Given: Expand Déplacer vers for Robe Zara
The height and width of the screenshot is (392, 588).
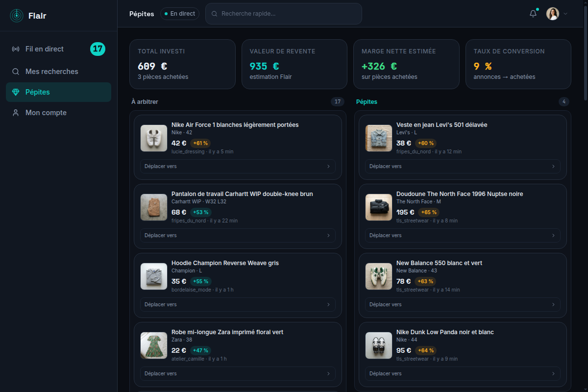Looking at the screenshot, I should [x=238, y=373].
